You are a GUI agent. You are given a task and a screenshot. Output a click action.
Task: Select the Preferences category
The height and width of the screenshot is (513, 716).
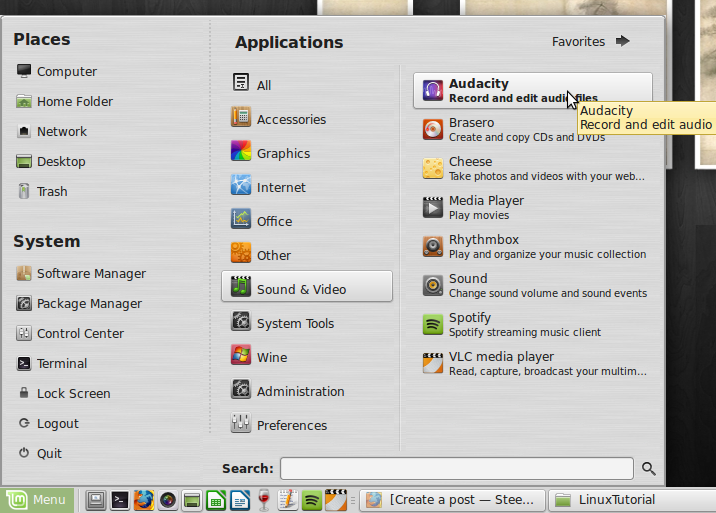pyautogui.click(x=307, y=423)
